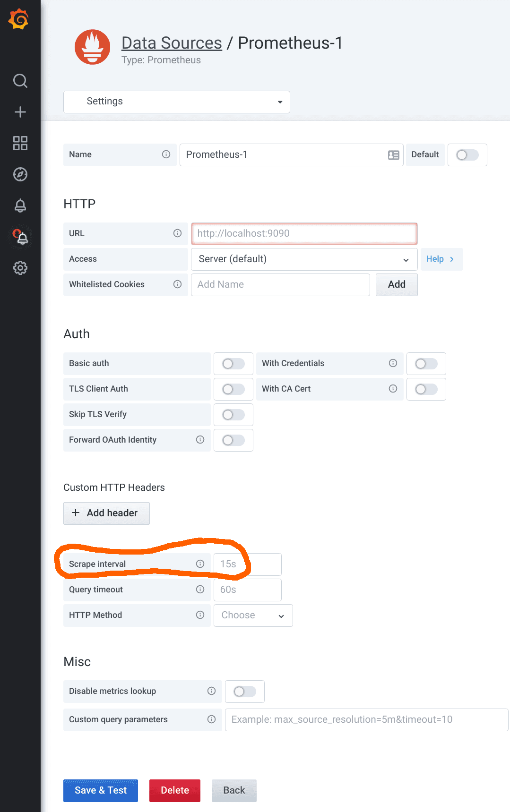Open the Explore compass icon
This screenshot has height=812, width=510.
coord(20,174)
